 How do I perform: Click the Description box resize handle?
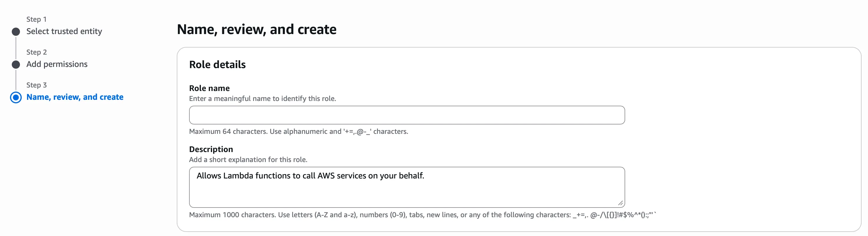(620, 203)
